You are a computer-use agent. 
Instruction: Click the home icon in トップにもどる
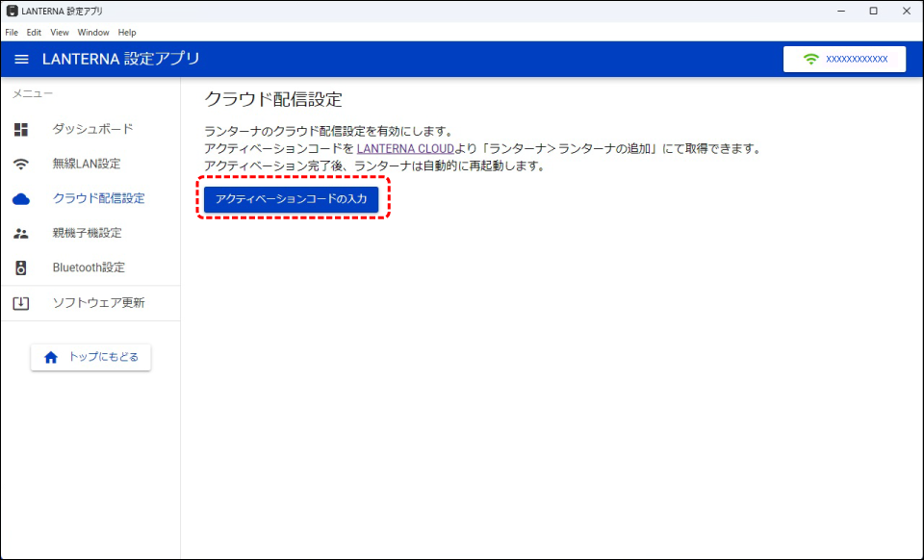coord(51,357)
